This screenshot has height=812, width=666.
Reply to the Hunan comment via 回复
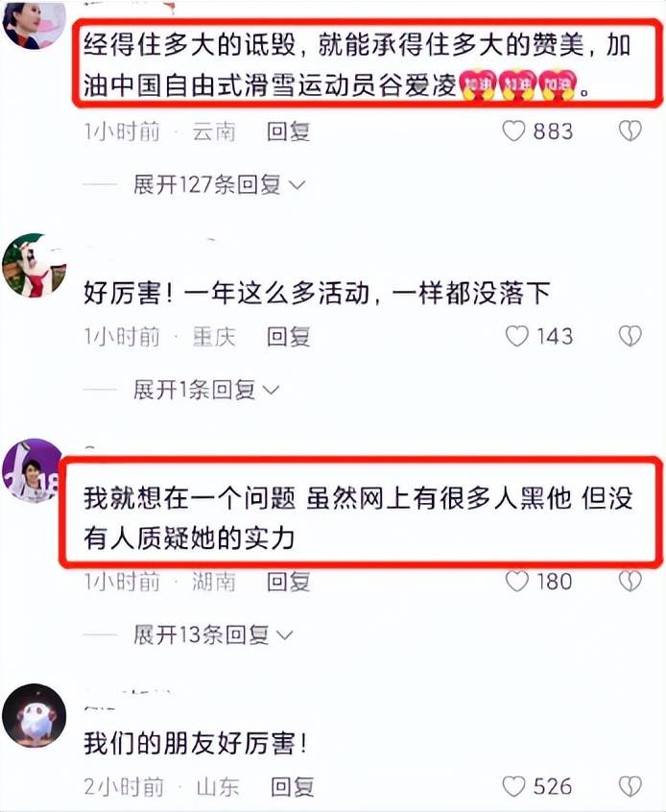(289, 582)
